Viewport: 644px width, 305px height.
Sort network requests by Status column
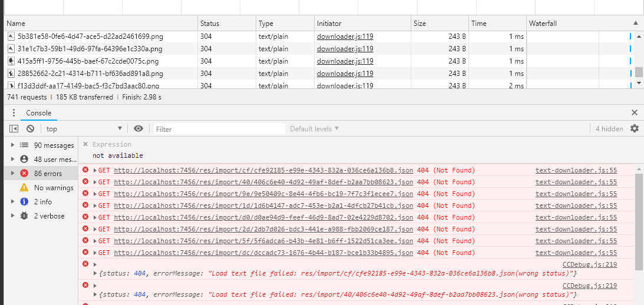(210, 24)
